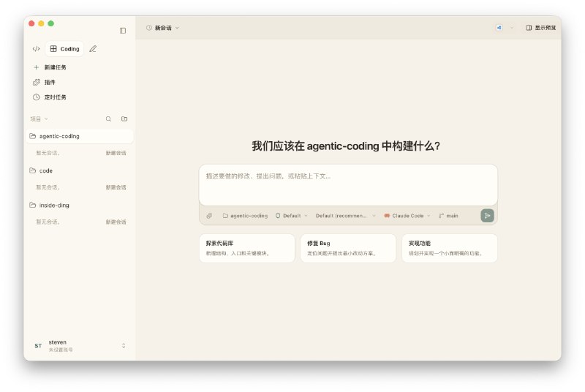Send the message with the green arrow button

[487, 216]
